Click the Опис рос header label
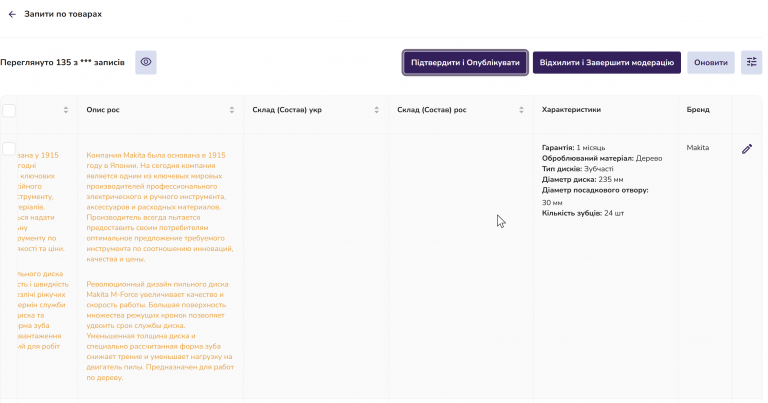 pos(103,110)
